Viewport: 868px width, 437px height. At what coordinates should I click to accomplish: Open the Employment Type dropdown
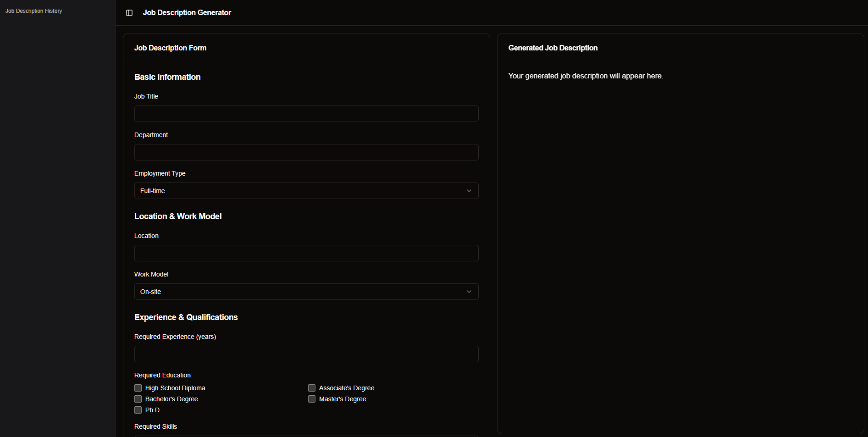point(306,191)
